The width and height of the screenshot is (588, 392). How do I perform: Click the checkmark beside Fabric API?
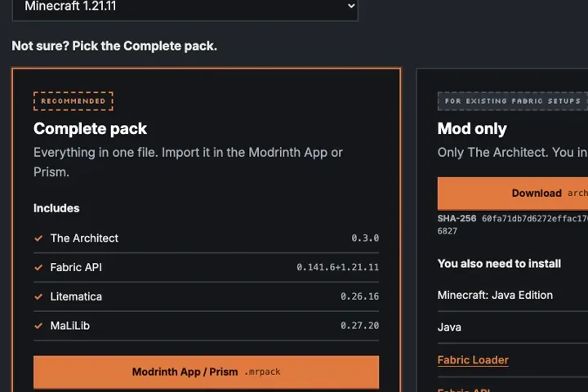38,268
